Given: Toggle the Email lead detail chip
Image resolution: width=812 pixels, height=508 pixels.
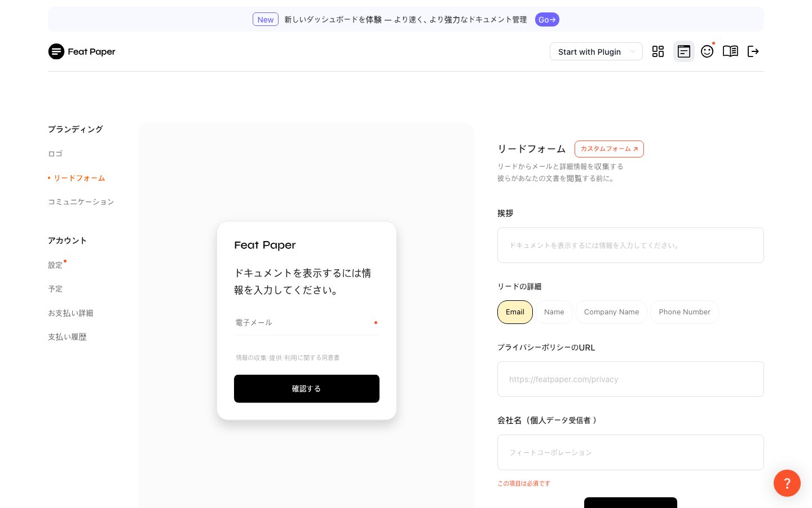Looking at the screenshot, I should point(515,312).
